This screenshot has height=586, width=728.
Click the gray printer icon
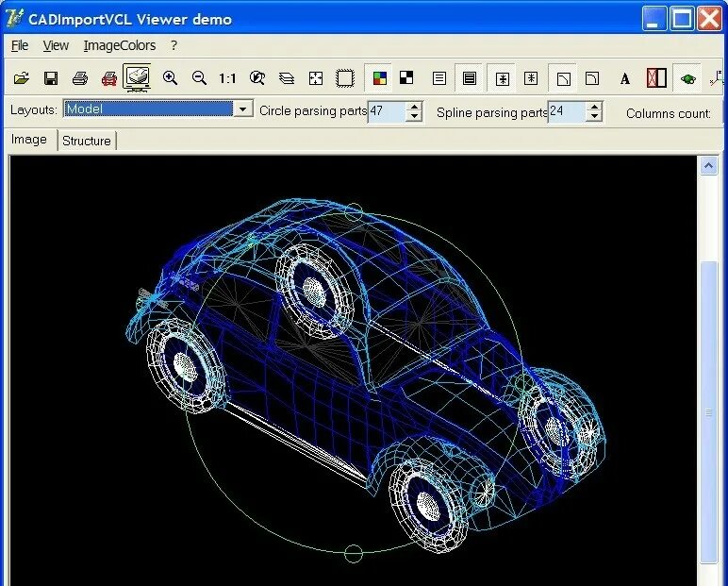(x=80, y=78)
